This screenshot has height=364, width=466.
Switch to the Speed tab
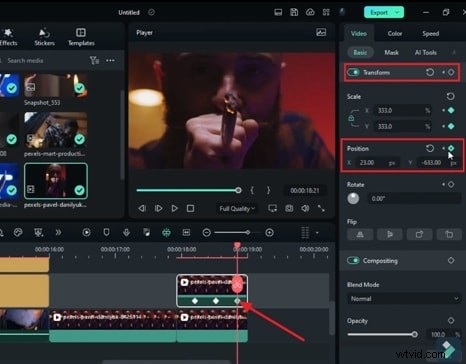tap(430, 33)
